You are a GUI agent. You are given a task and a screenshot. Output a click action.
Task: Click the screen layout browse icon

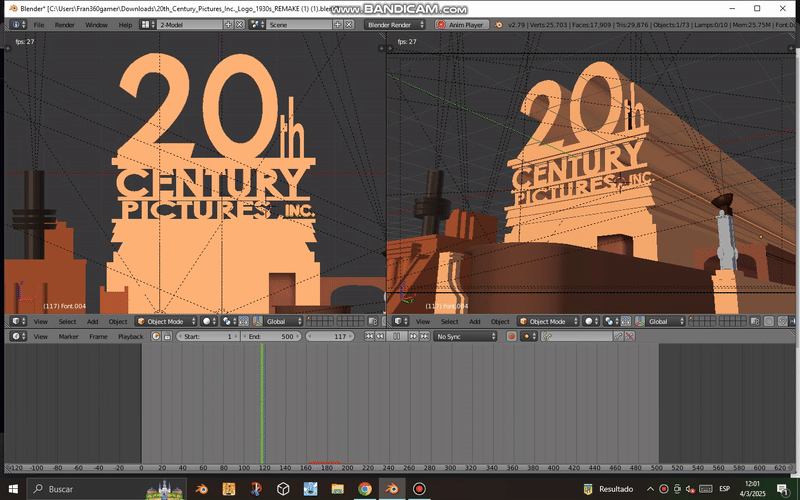pos(148,24)
